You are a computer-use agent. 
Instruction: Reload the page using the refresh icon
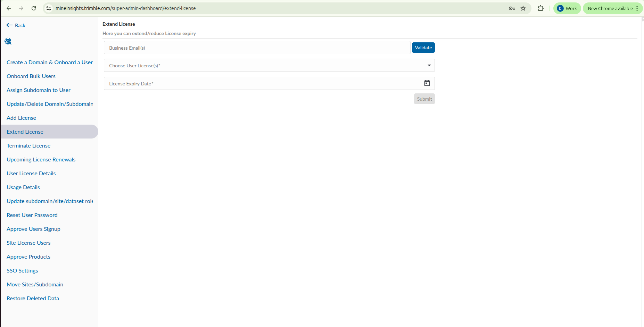[34, 8]
